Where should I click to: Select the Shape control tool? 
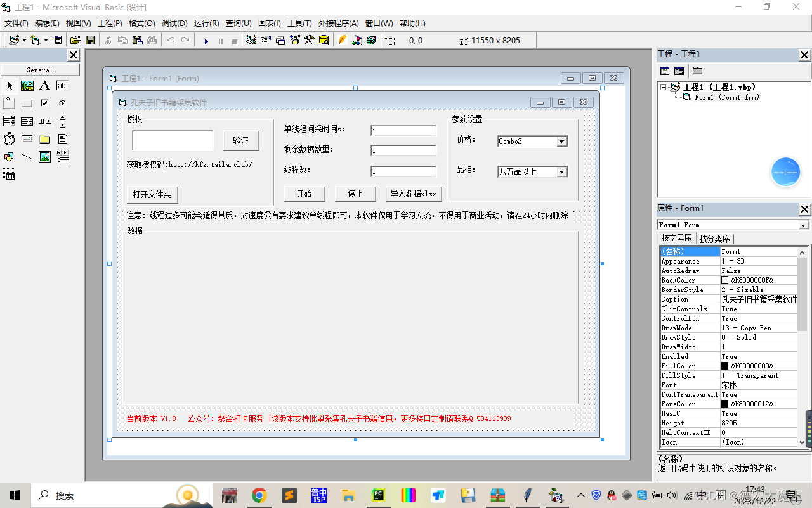(x=10, y=156)
